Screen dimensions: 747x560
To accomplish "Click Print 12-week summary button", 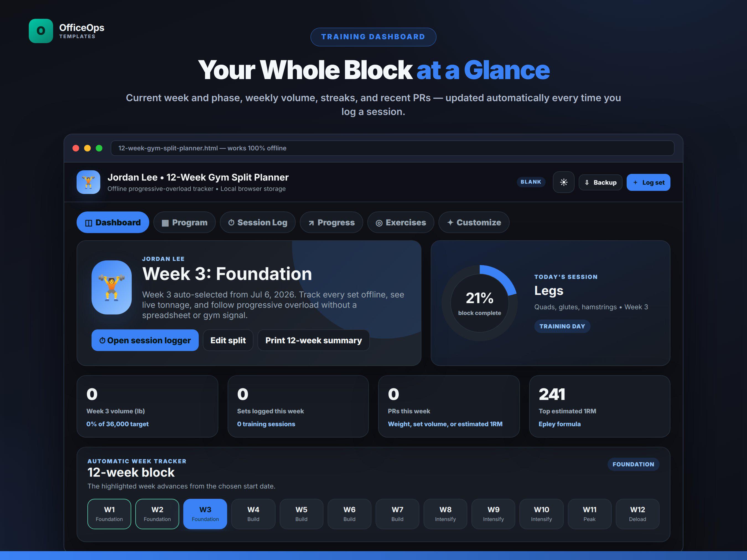I will tap(313, 340).
